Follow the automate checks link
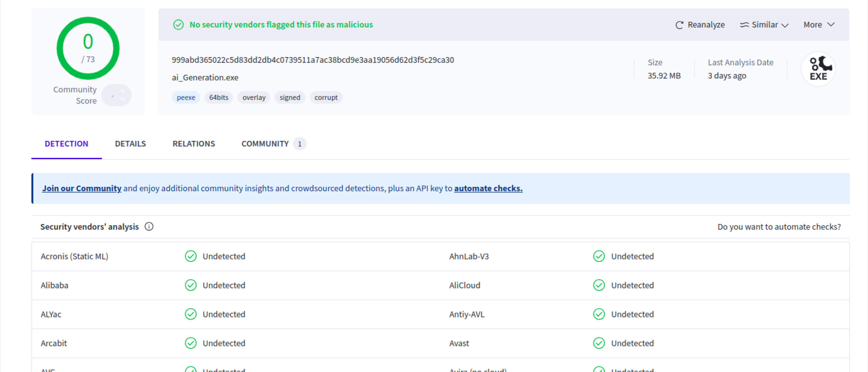This screenshot has width=868, height=372. (x=488, y=188)
